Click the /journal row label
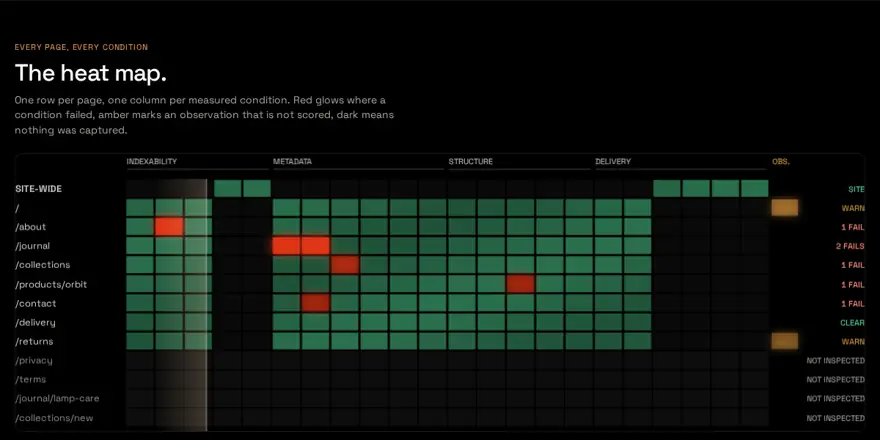This screenshot has height=440, width=880. (33, 246)
